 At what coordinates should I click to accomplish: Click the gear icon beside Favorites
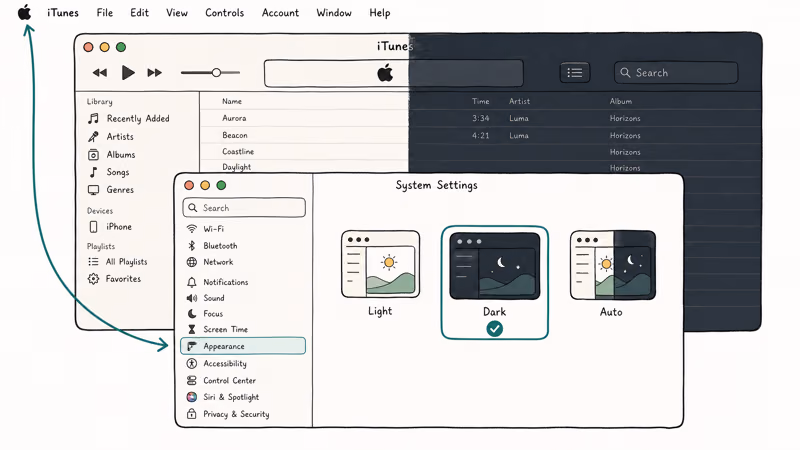[x=93, y=279]
